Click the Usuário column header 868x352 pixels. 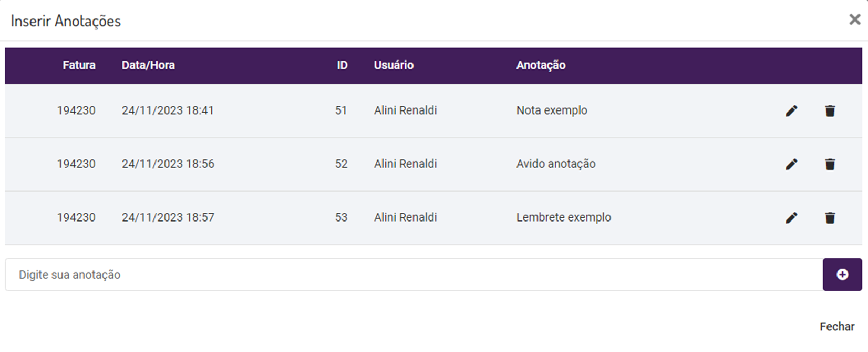(x=394, y=65)
